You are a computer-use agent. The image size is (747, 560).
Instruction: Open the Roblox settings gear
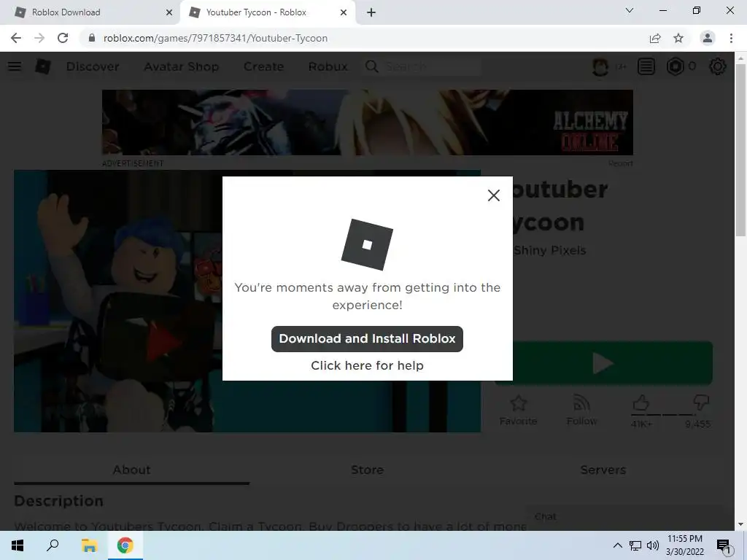(718, 66)
